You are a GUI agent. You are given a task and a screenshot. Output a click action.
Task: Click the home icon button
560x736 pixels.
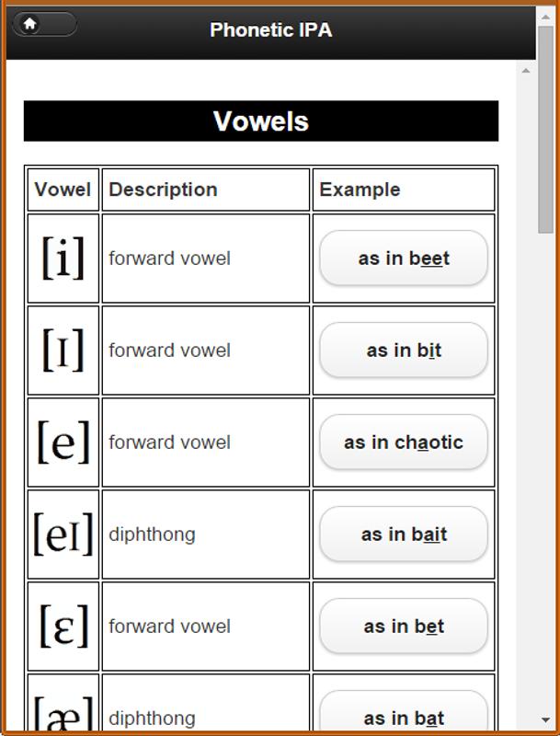[44, 24]
